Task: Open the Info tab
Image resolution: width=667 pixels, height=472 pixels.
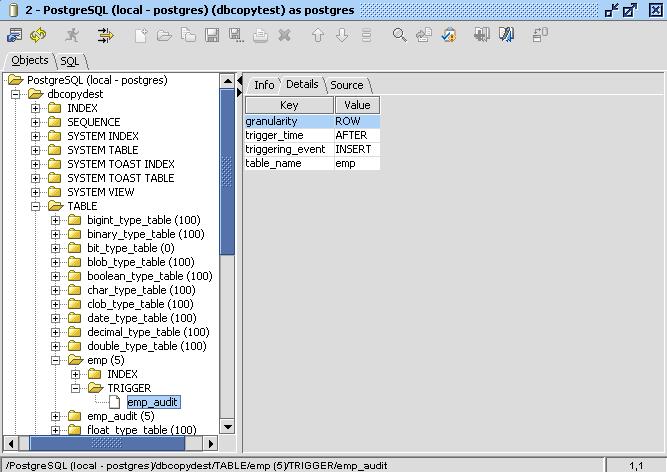Action: [x=263, y=85]
